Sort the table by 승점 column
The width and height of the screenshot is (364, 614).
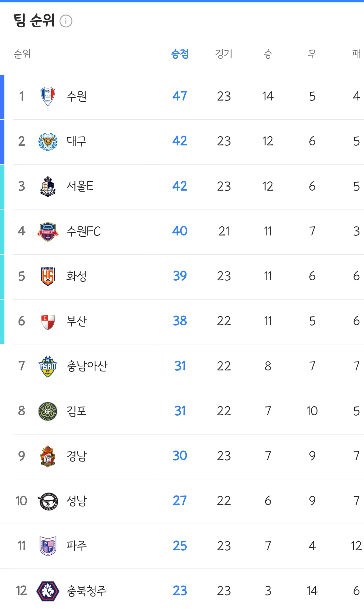[x=180, y=54]
